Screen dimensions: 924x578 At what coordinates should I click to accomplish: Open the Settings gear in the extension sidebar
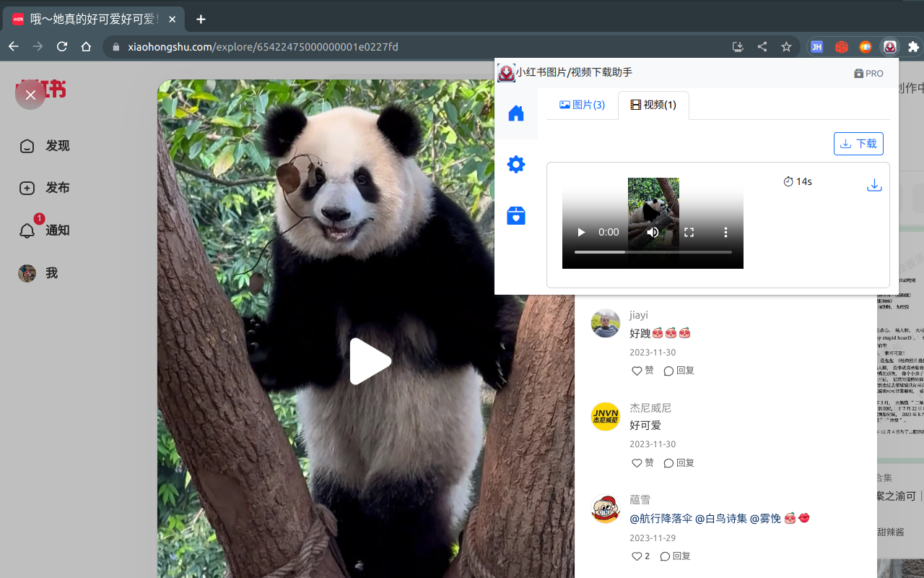tap(515, 164)
